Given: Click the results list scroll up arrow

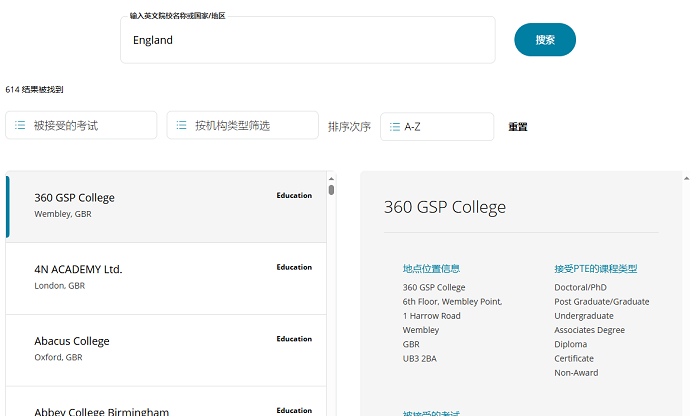Looking at the screenshot, I should point(332,179).
